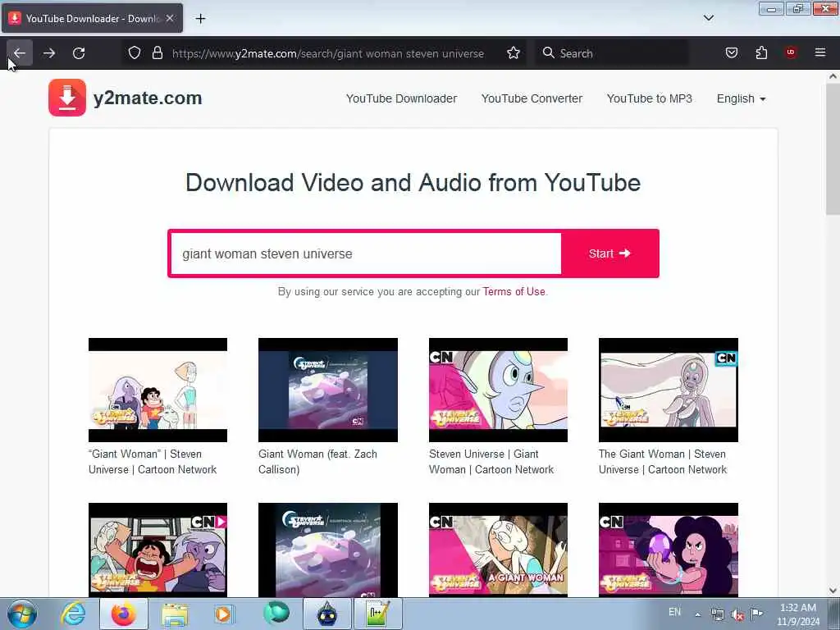Open thumbnail of The Giant Woman video
This screenshot has width=840, height=630.
tap(668, 390)
